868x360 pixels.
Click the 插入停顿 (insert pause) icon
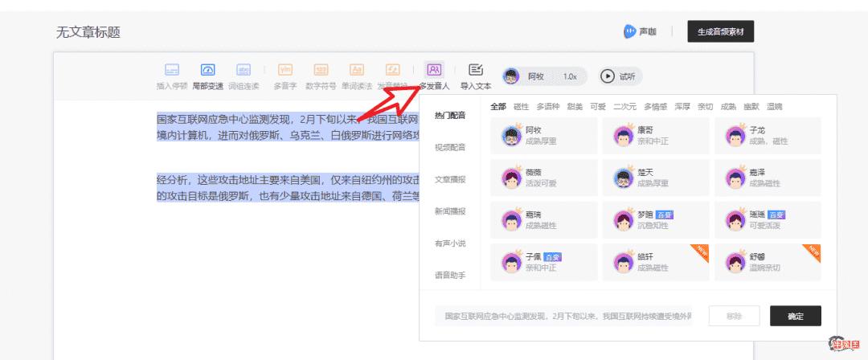coord(172,70)
